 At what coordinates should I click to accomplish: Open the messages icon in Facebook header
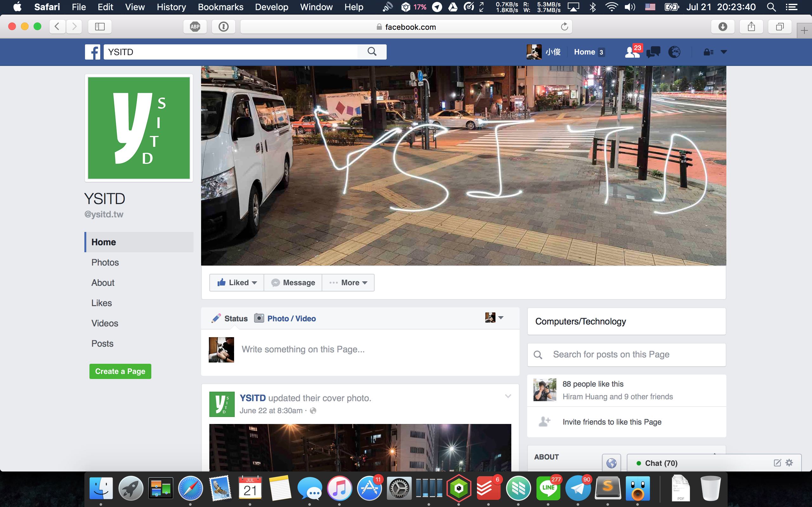(653, 52)
